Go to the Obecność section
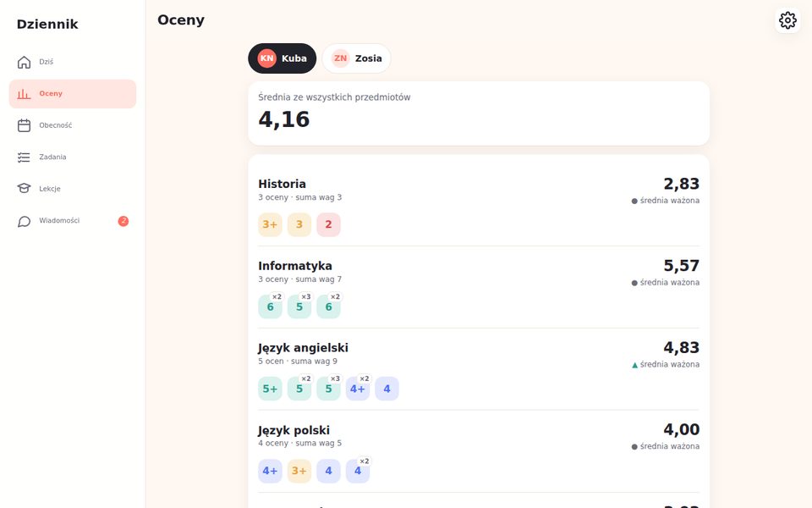812x508 pixels. coord(73,125)
